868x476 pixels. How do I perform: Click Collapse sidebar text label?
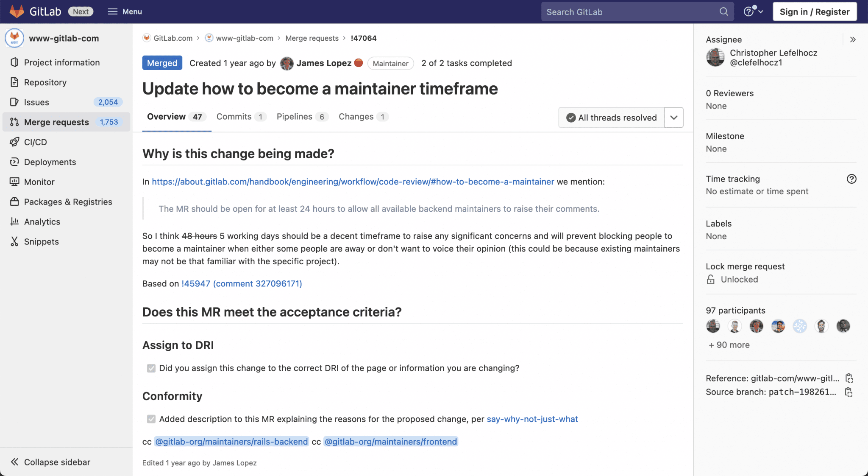[57, 462]
